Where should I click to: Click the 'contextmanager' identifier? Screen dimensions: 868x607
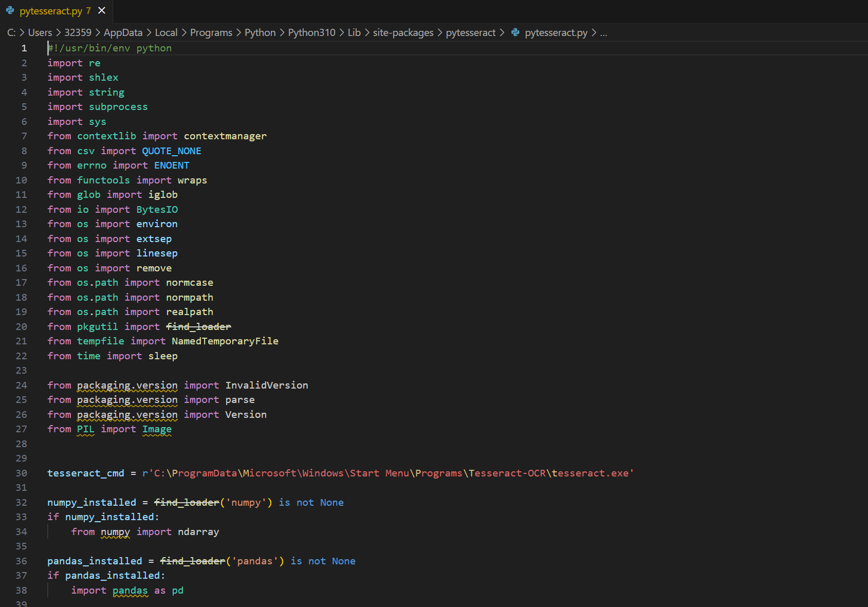tap(225, 136)
